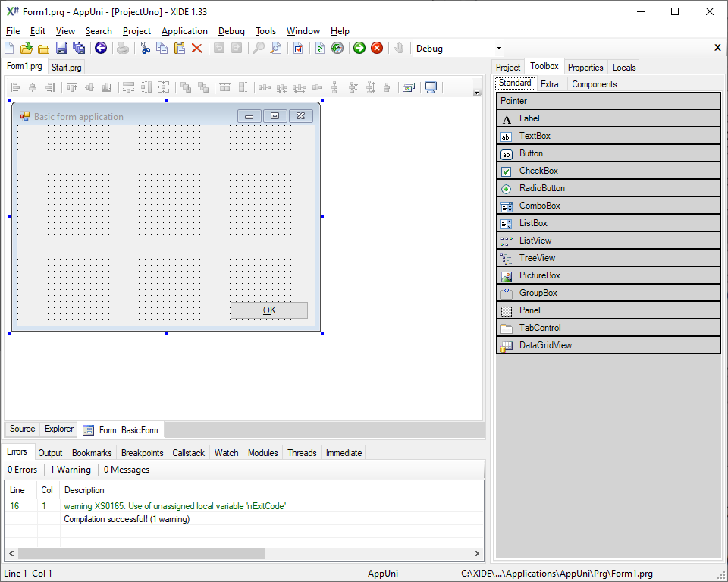Select the RadioButton control in toolbox
This screenshot has width=728, height=582.
click(x=608, y=188)
